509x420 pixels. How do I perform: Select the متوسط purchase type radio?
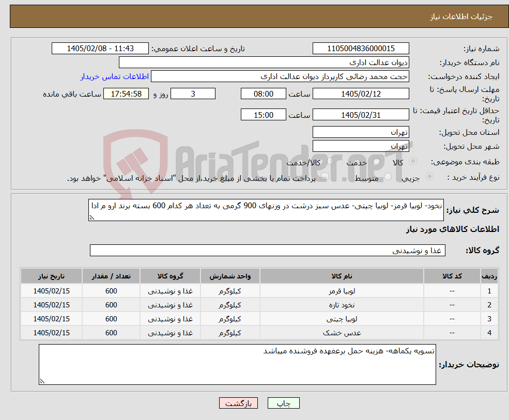(388, 177)
